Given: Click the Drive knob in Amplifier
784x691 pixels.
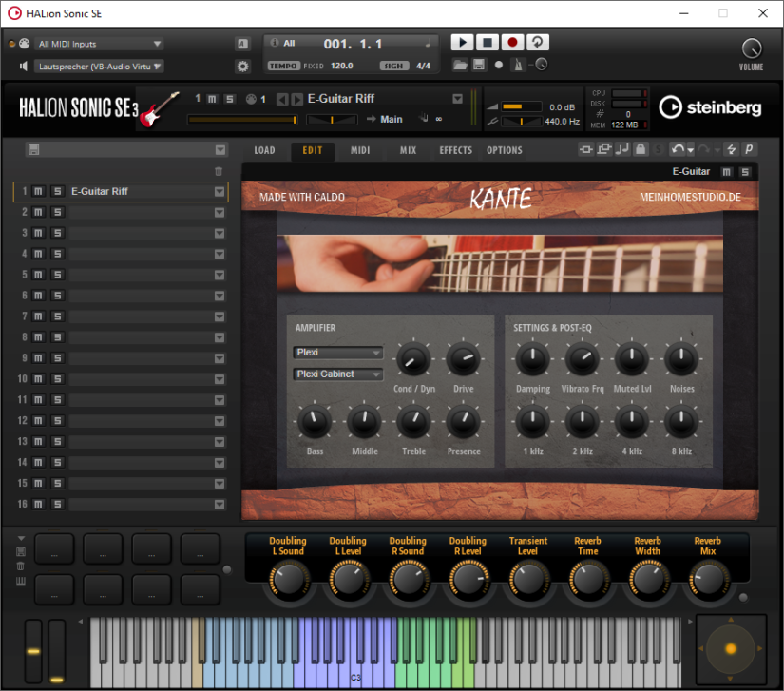Looking at the screenshot, I should pyautogui.click(x=464, y=360).
